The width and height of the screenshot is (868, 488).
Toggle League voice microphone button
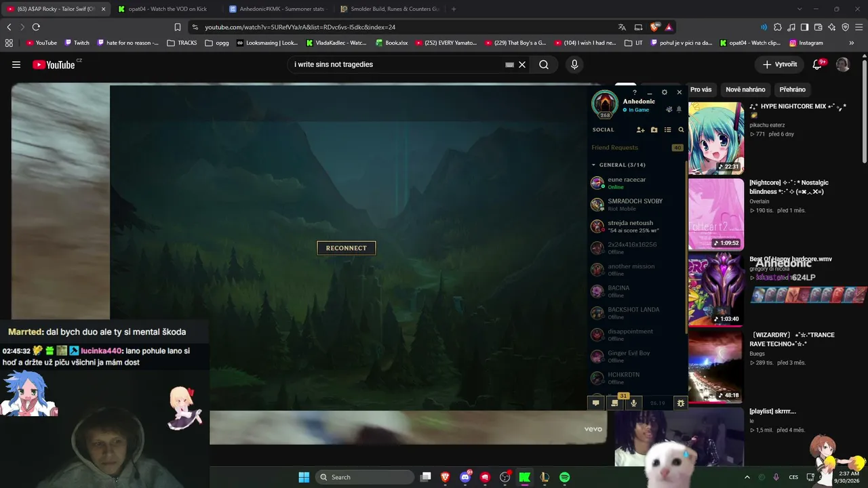pos(633,403)
